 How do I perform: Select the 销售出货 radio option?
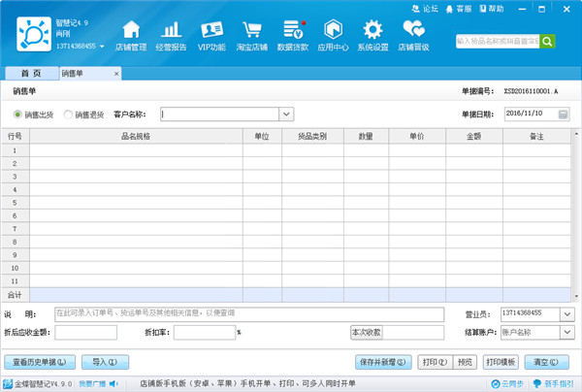point(18,114)
